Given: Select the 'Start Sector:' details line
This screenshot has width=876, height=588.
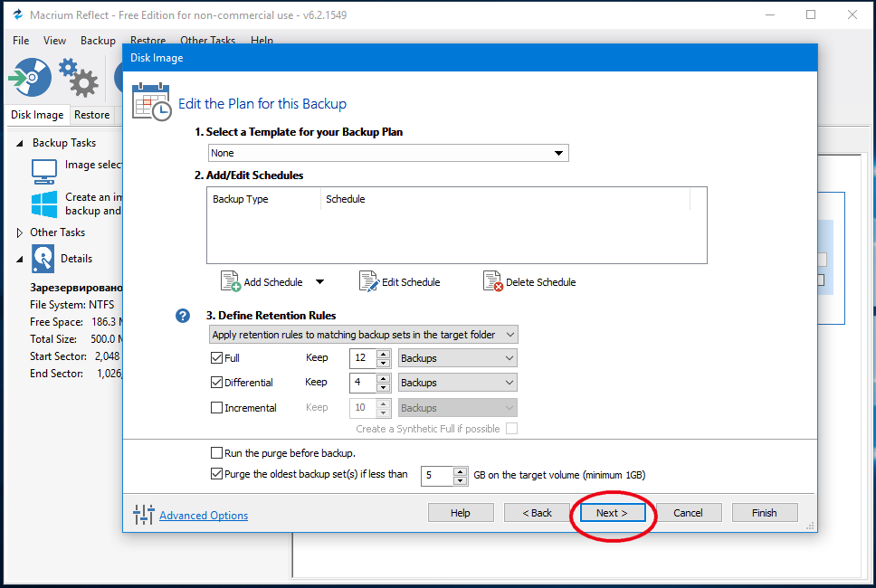Looking at the screenshot, I should pos(75,356).
